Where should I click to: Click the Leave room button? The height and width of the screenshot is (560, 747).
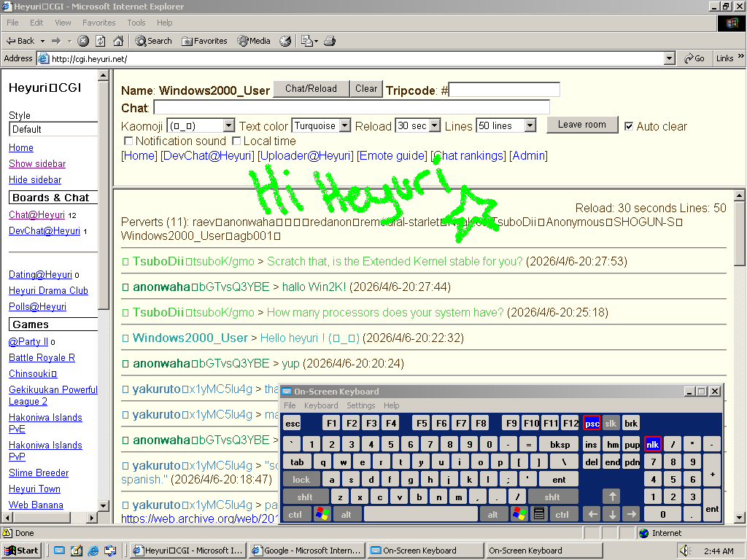tap(581, 125)
